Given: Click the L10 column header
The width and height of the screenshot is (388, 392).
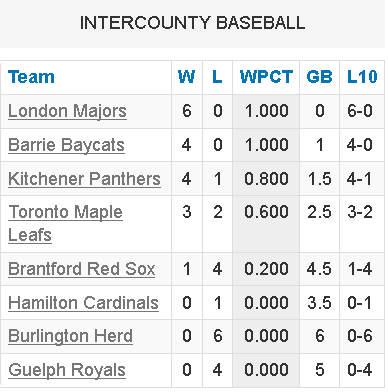Looking at the screenshot, I should pyautogui.click(x=362, y=77).
